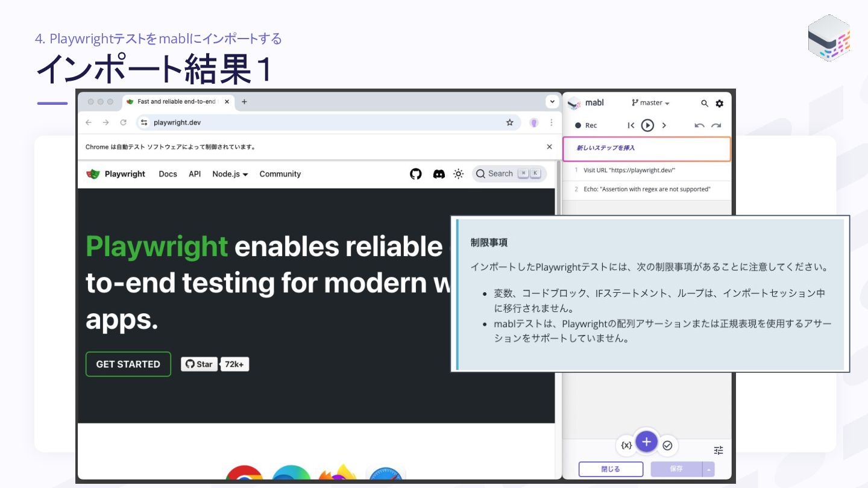The width and height of the screenshot is (868, 488).
Task: Click the Playwright docs Search box
Action: [509, 174]
